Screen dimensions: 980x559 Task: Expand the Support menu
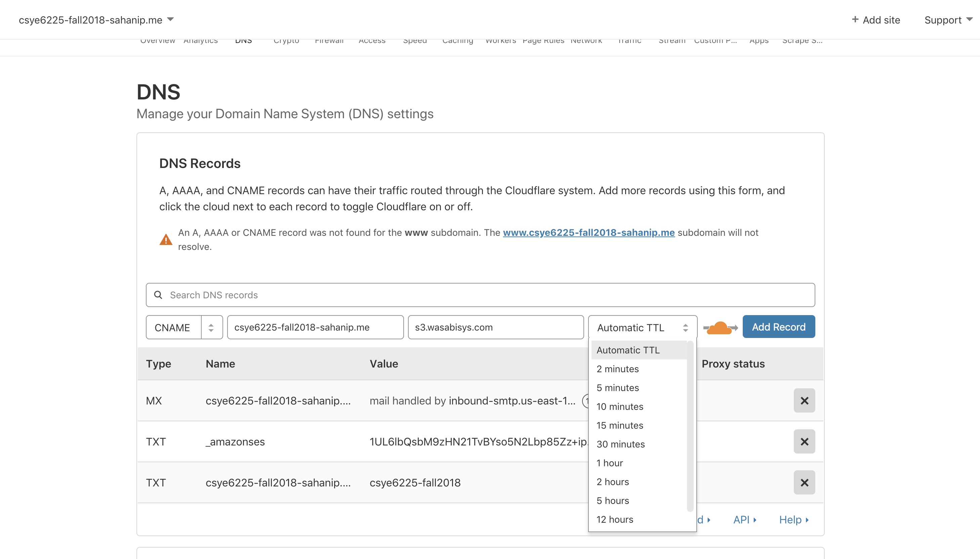[x=948, y=20]
